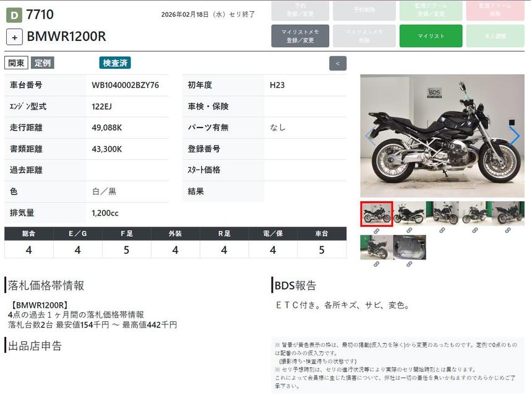Open マイリスト button in green

tap(431, 36)
